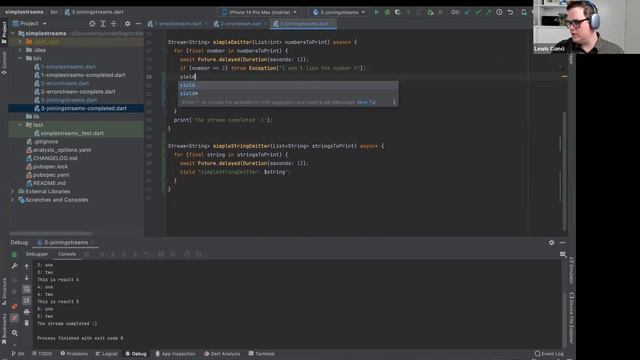Image resolution: width=640 pixels, height=360 pixels.
Task: Collapse the simplestreams root folder
Action: pos(13,33)
